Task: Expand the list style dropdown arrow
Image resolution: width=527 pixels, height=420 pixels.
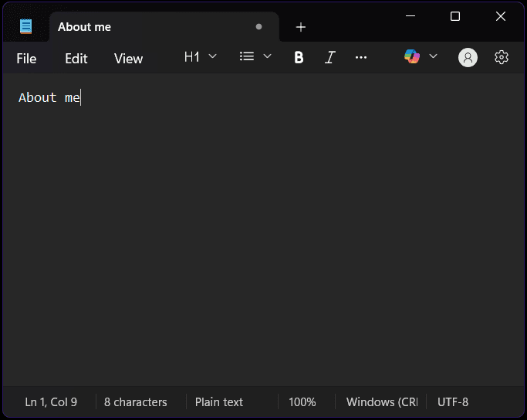Action: pyautogui.click(x=267, y=56)
